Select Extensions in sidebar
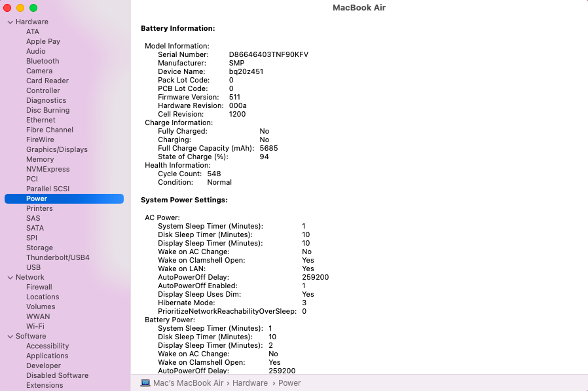 [x=45, y=385]
